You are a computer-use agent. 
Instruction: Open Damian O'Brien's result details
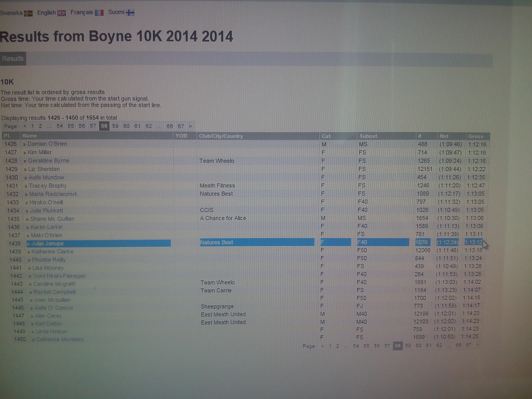tap(47, 144)
